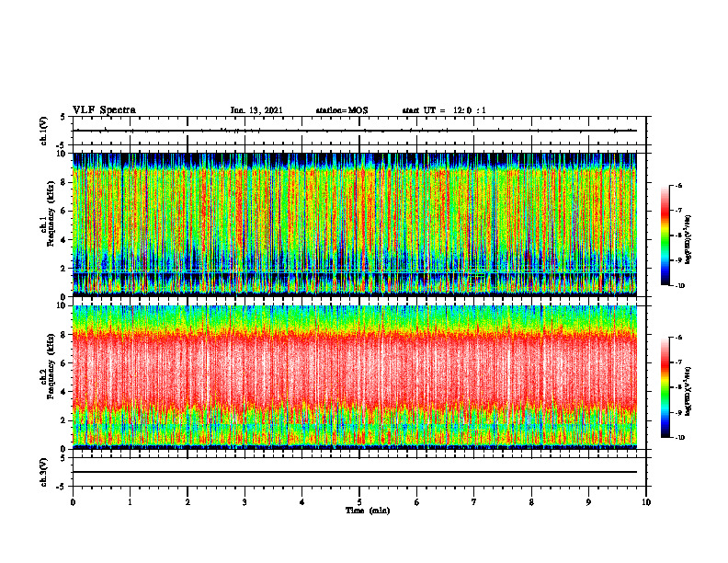Click inside the ch.1 spectrogram panel

[355, 224]
